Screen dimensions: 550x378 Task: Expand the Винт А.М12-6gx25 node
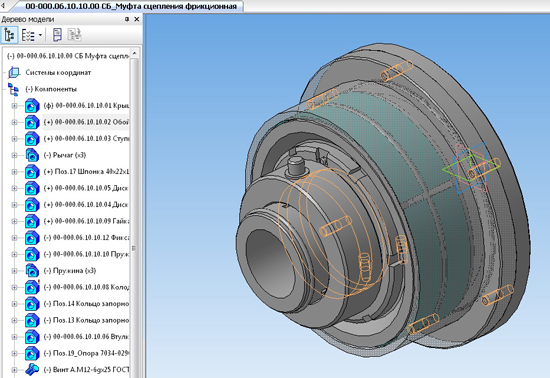pyautogui.click(x=14, y=370)
